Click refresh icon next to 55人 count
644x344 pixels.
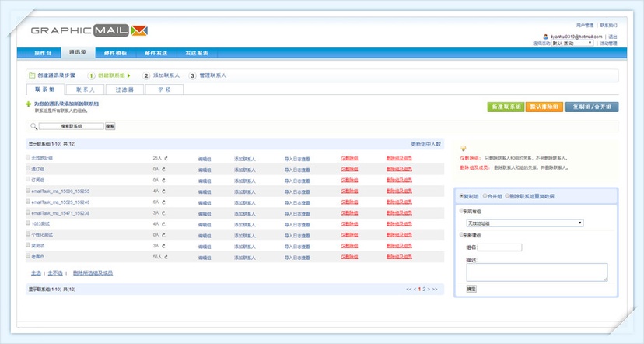pyautogui.click(x=166, y=257)
